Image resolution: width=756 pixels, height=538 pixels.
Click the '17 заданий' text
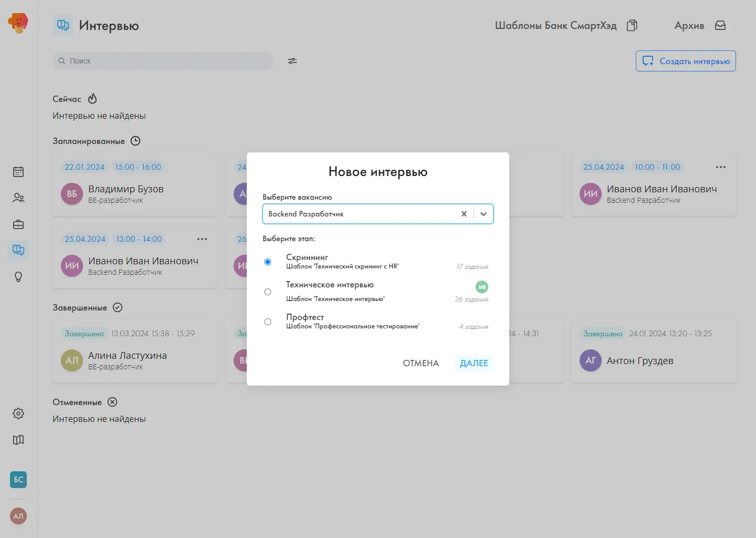point(472,267)
